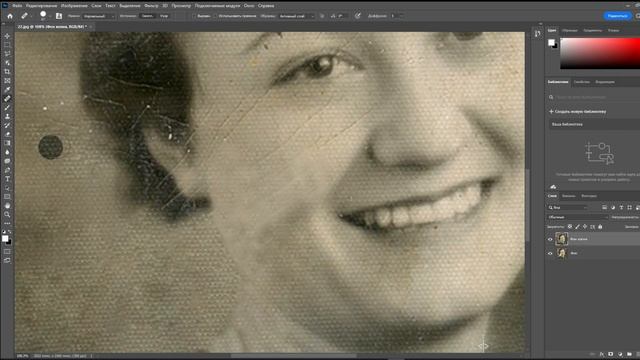Screen dimensions: 640x360
Task: Select the Crop tool
Action: 7,72
